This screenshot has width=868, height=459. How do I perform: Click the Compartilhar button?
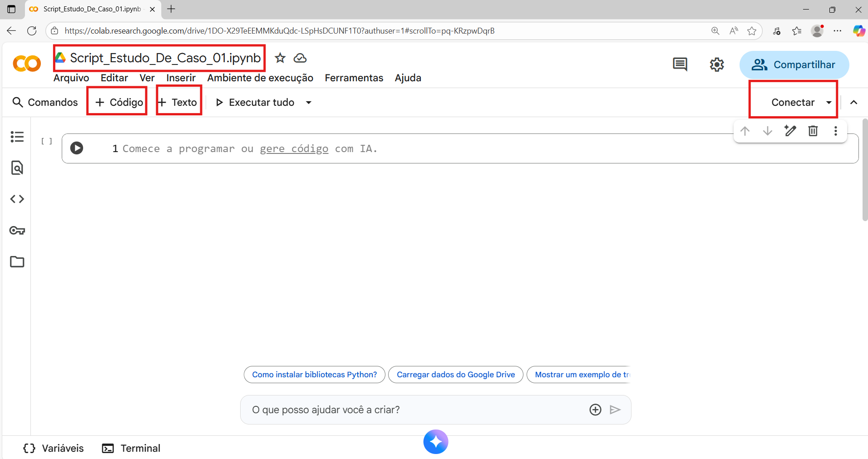(794, 64)
